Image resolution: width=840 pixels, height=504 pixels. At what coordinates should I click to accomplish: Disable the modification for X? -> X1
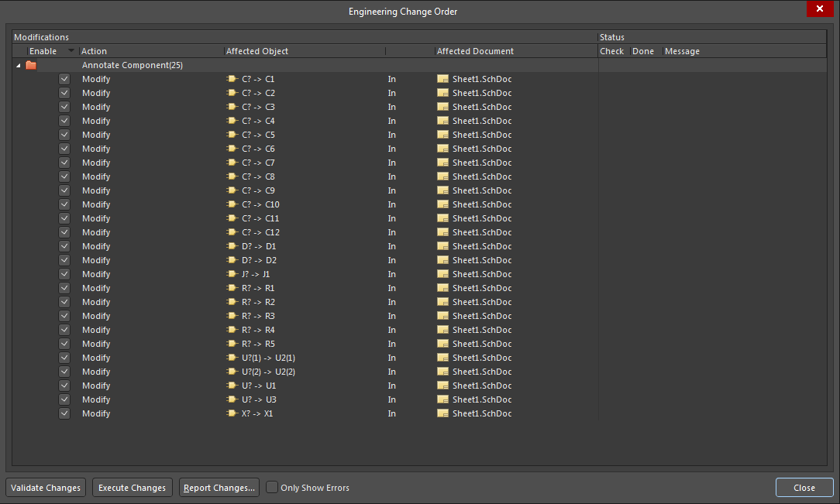[64, 413]
